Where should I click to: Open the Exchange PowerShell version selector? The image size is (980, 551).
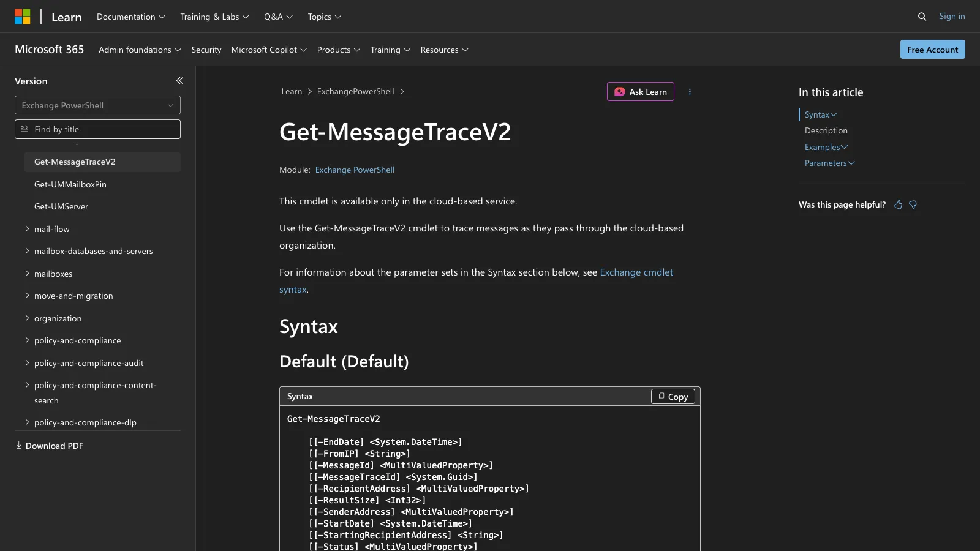[x=97, y=105]
